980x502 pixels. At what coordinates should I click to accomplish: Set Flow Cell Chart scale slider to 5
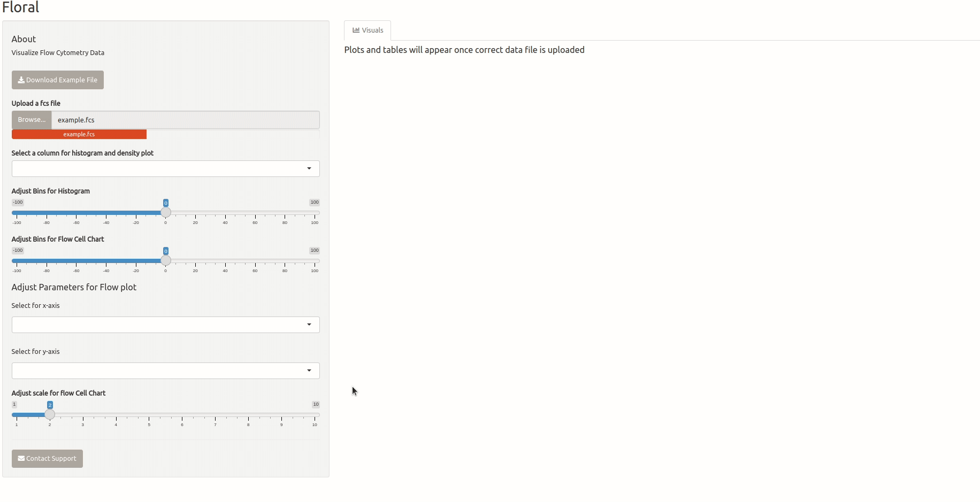point(149,415)
